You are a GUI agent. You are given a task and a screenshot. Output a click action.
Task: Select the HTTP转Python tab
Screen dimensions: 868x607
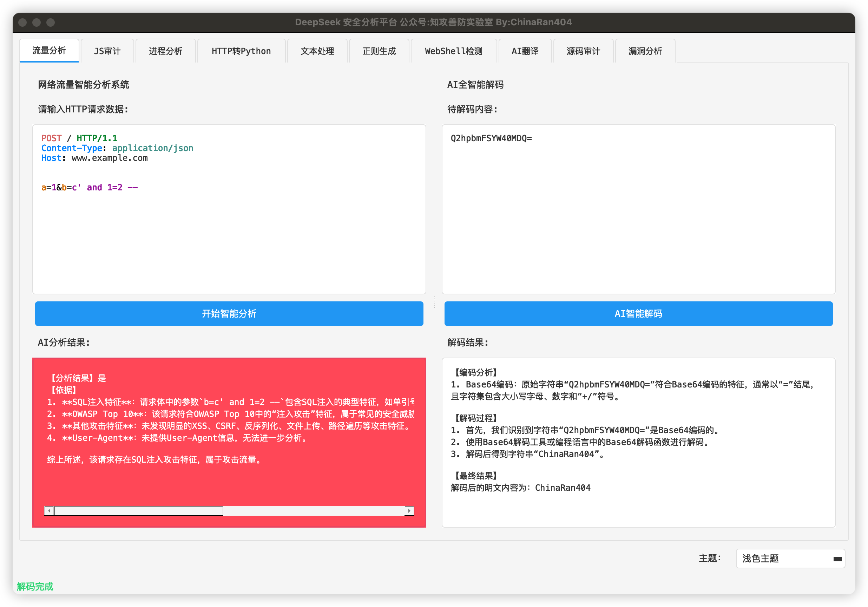(x=241, y=51)
